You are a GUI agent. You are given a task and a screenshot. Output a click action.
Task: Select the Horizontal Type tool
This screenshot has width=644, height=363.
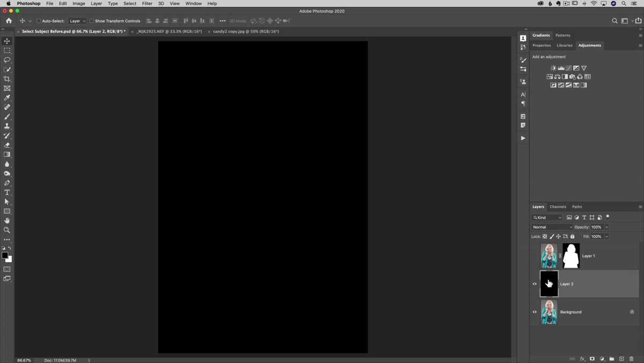coord(7,192)
